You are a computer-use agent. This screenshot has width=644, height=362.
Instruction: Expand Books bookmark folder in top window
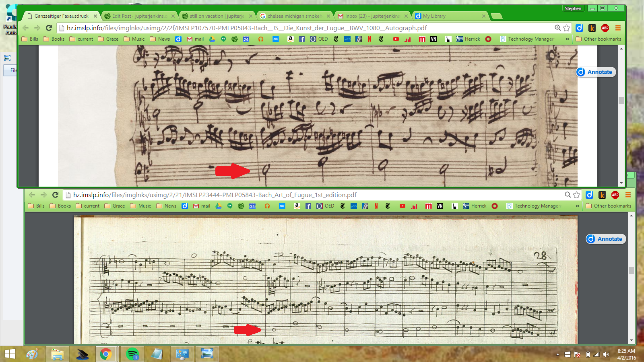pyautogui.click(x=54, y=39)
